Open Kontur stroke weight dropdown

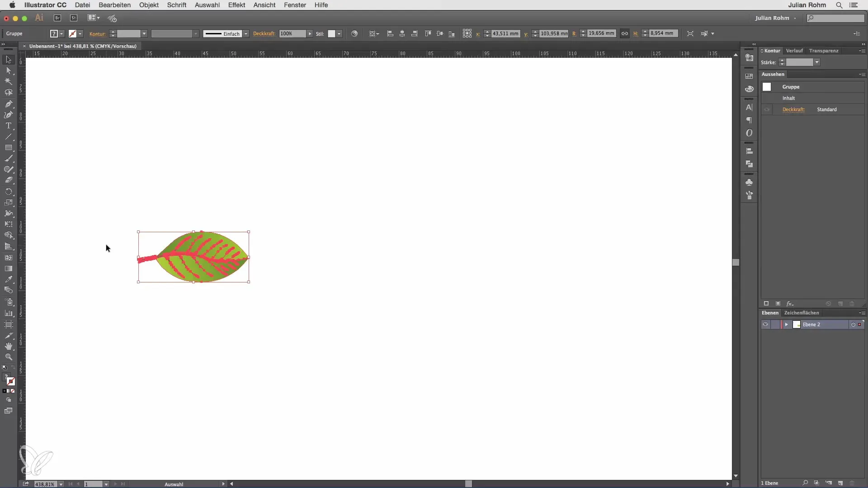coord(144,34)
